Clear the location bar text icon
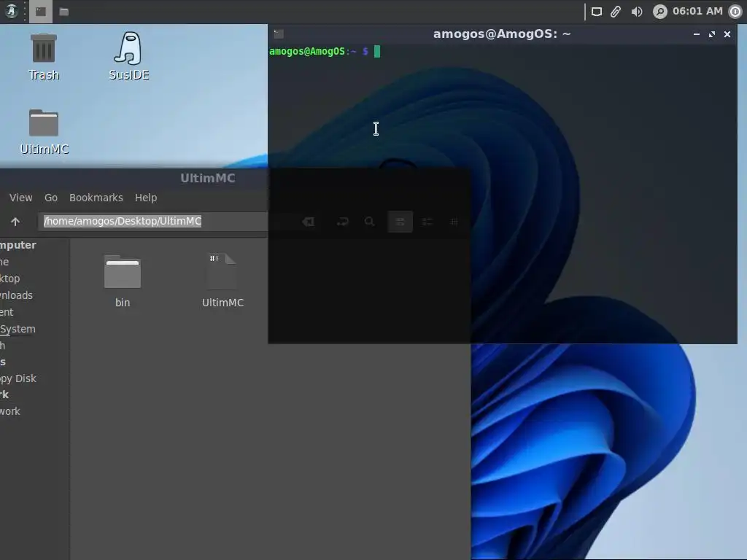The image size is (747, 560). pos(309,222)
